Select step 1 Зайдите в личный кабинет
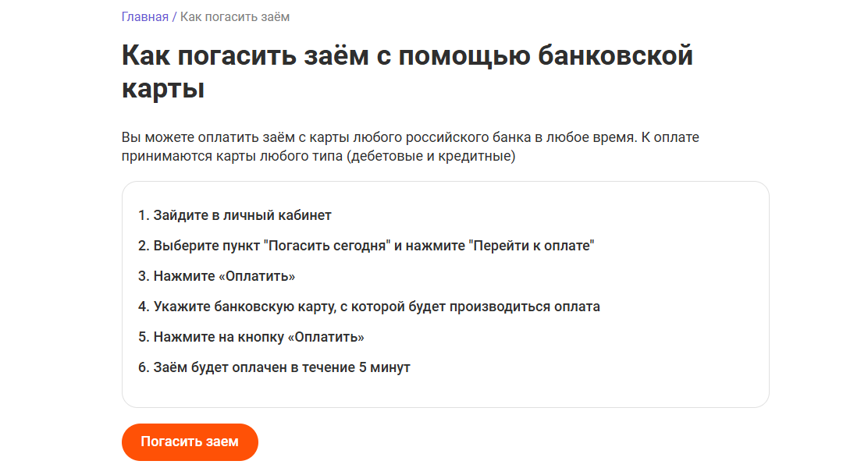This screenshot has width=868, height=468. pyautogui.click(x=235, y=215)
